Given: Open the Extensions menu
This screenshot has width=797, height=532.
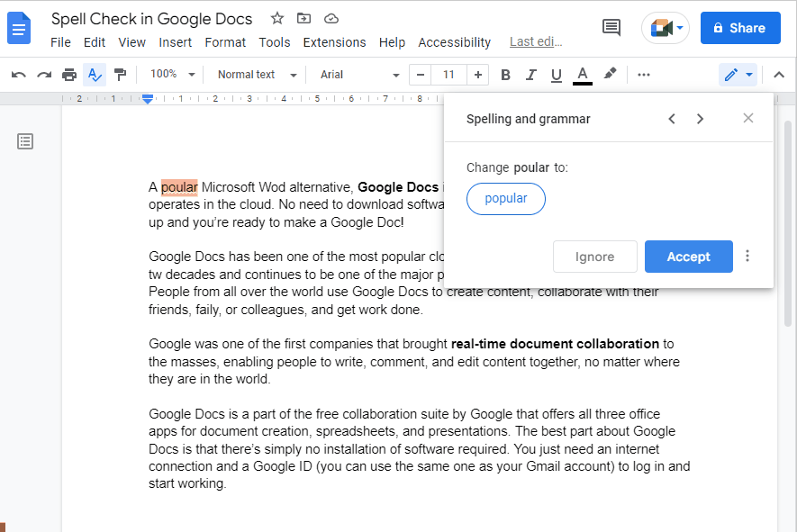Looking at the screenshot, I should click(x=334, y=42).
